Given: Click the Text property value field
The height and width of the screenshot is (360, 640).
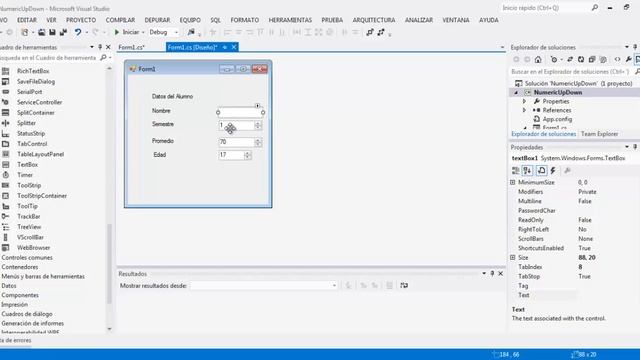Looking at the screenshot, I should tap(608, 295).
